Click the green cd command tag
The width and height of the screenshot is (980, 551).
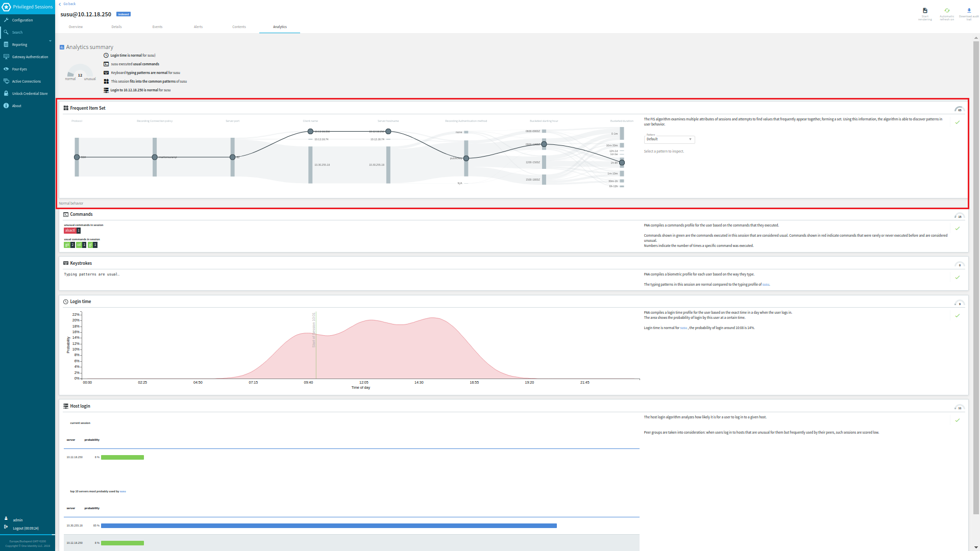pos(81,245)
